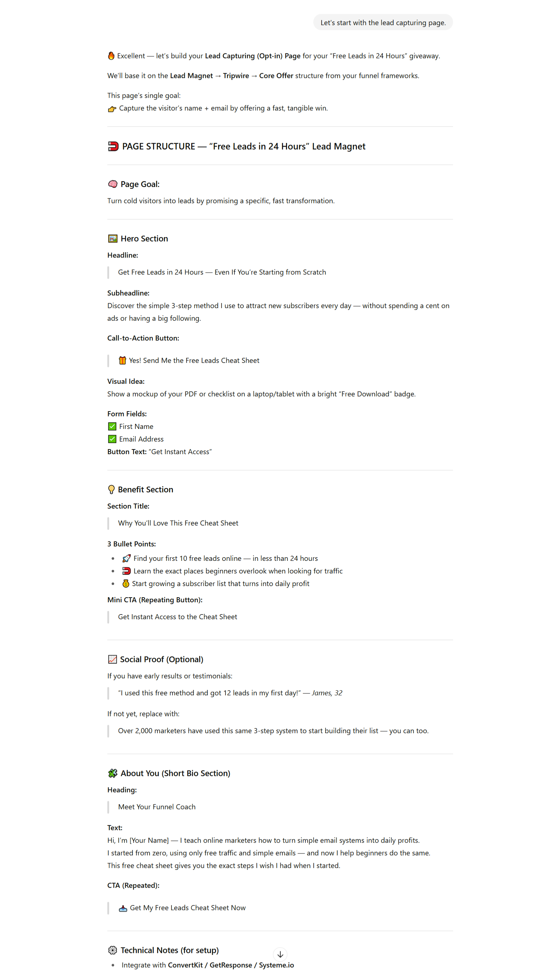Screen dimensions: 560x971
Task: Click the gear icon beside Technical Notes
Action: 113,950
